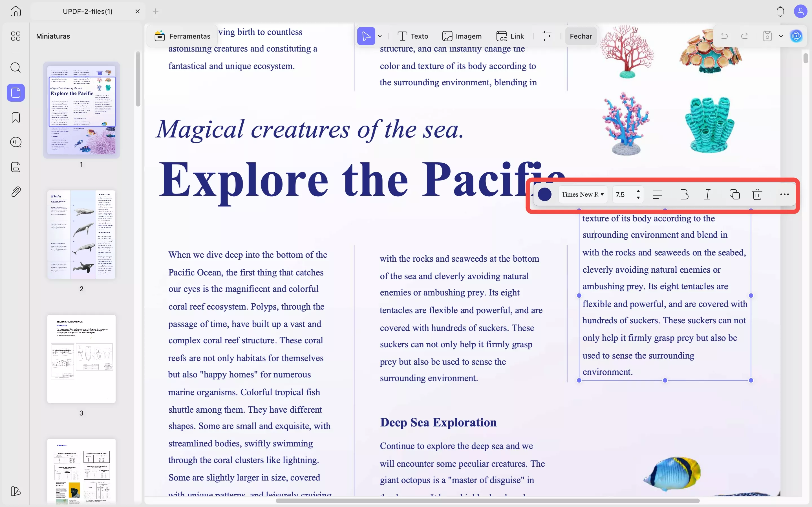Click the Home icon in the top-left corner
The height and width of the screenshot is (507, 812).
tap(16, 11)
